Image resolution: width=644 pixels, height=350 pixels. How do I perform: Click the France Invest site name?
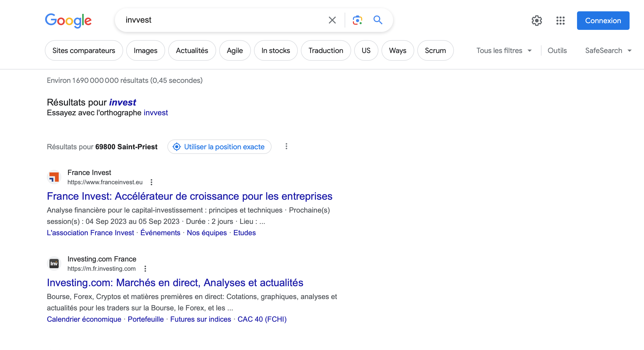(89, 172)
